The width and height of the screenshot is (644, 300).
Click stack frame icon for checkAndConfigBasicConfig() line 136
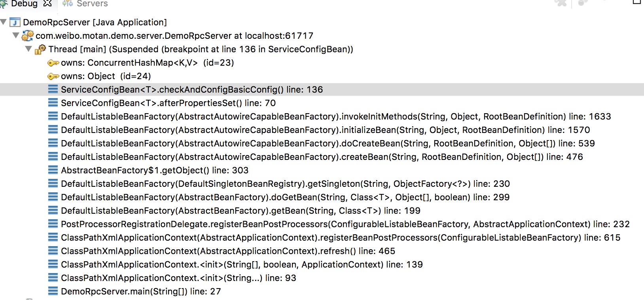(x=53, y=90)
